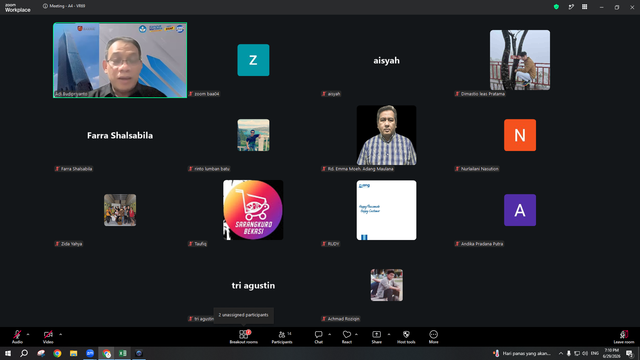This screenshot has width=640, height=360.
Task: Expand the Audio options arrow
Action: (28, 334)
